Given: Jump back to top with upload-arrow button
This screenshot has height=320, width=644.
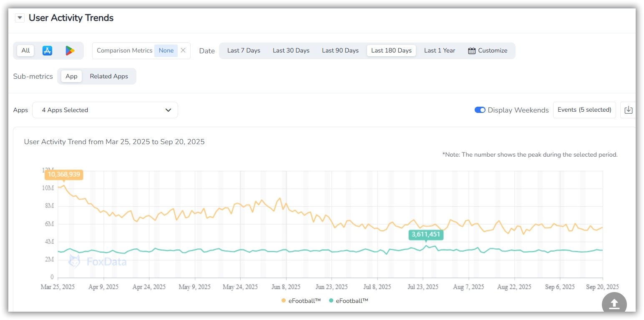Looking at the screenshot, I should pos(614,304).
